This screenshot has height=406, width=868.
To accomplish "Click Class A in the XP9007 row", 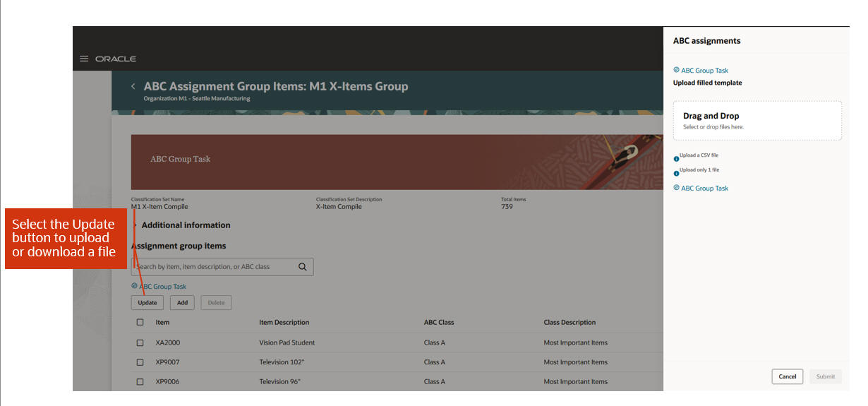I will 435,362.
